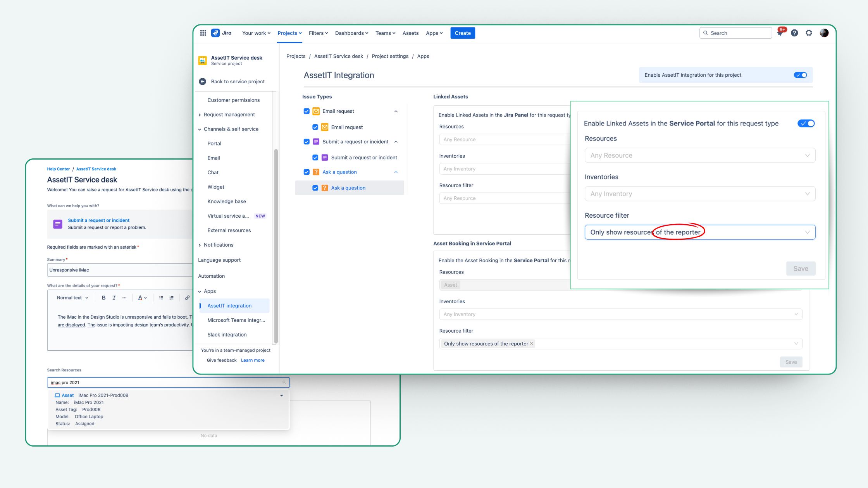Open the Jira app switcher grid

coord(203,33)
